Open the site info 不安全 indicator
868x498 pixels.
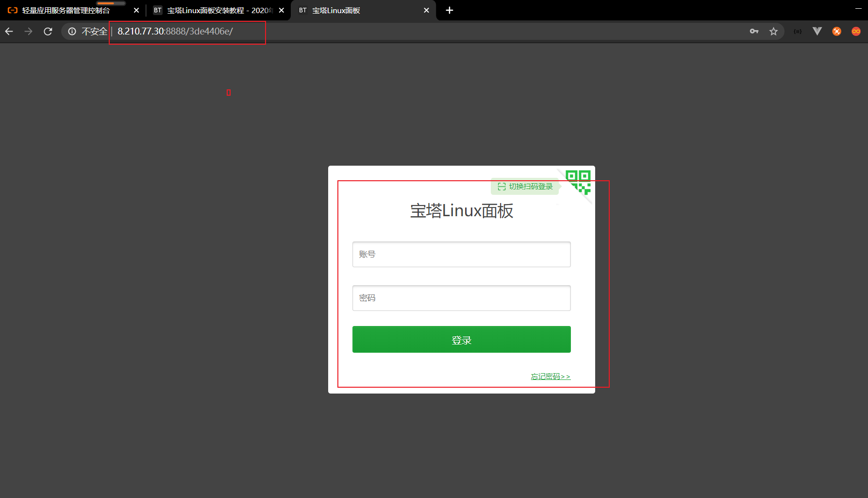87,32
